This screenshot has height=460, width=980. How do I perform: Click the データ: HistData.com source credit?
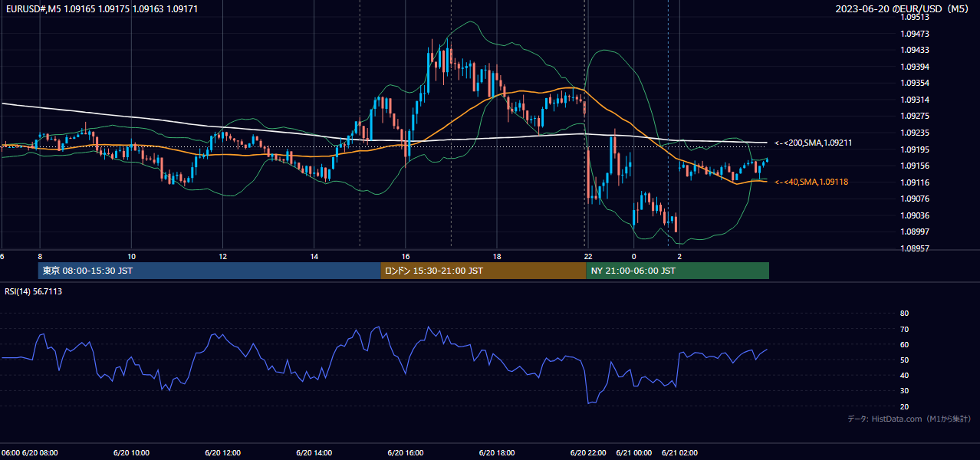pos(909,419)
